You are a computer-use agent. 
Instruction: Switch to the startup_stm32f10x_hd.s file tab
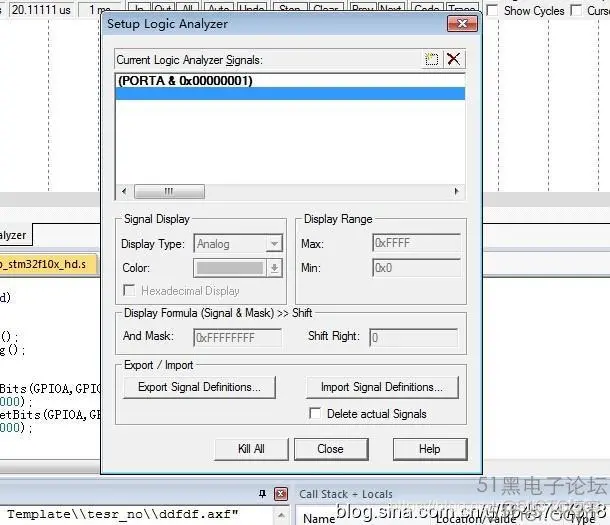[x=46, y=264]
